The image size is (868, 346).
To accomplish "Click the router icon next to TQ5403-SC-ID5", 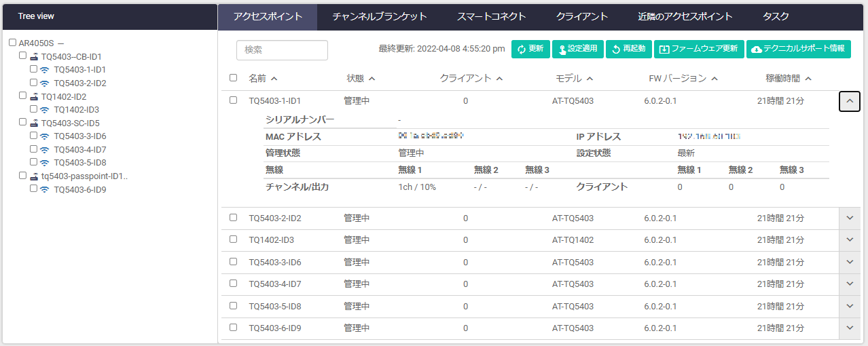I will pyautogui.click(x=33, y=123).
